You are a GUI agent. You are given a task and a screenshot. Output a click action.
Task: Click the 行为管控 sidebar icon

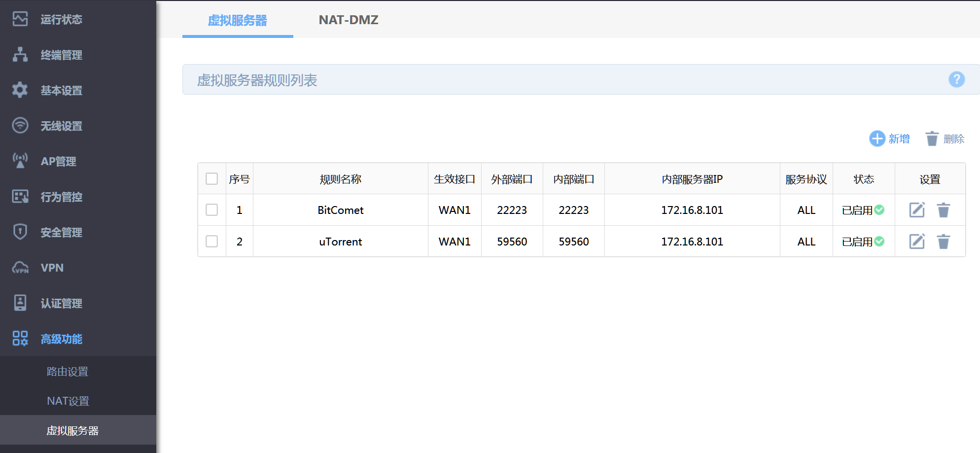coord(20,197)
